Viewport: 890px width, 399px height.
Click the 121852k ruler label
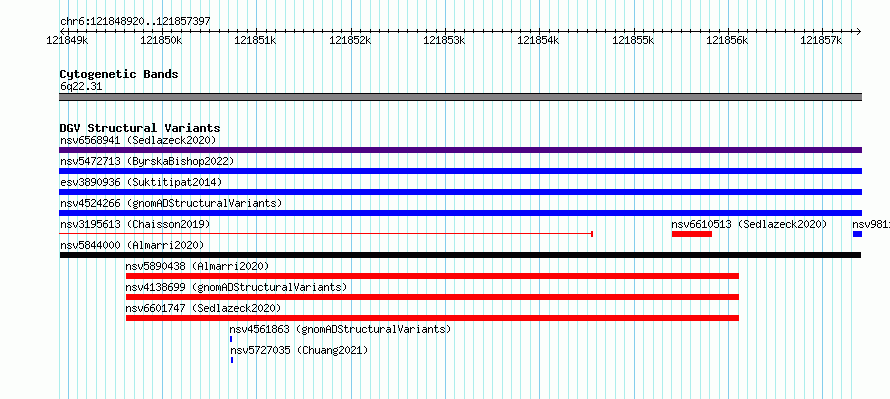click(x=350, y=40)
